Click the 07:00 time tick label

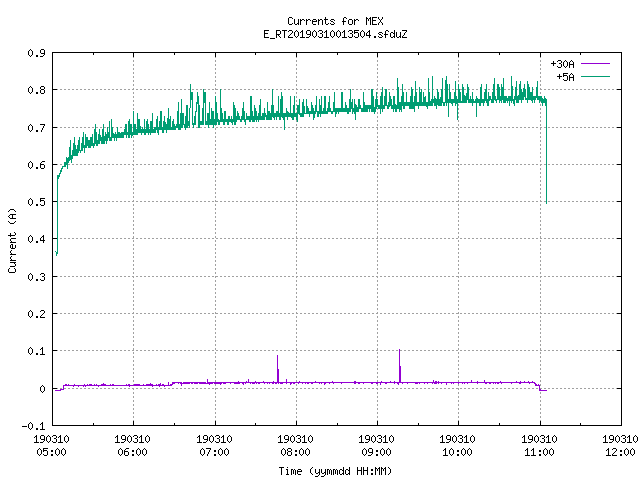[214, 452]
